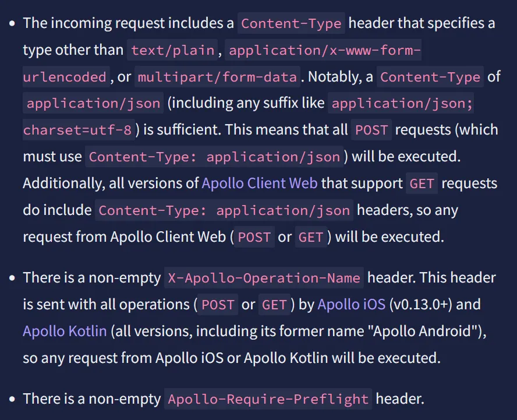
Task: Click POST code after 'means that all'
Action: pyautogui.click(x=371, y=130)
